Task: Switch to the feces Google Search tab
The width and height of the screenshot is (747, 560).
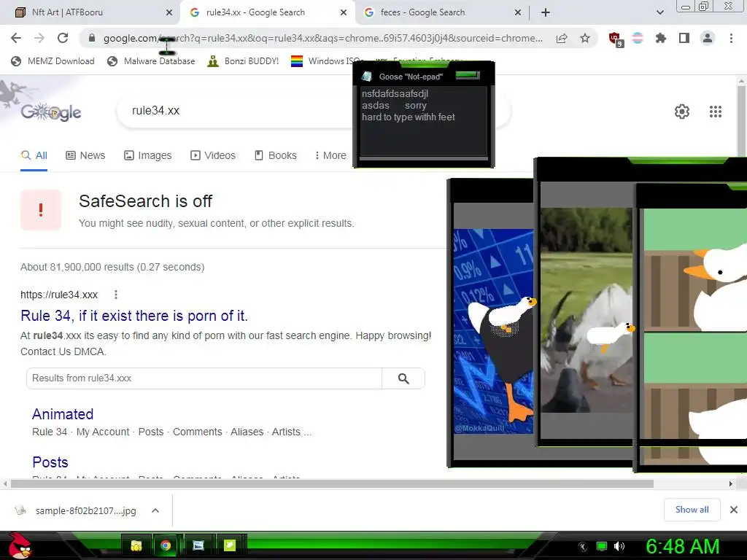Action: tap(438, 12)
